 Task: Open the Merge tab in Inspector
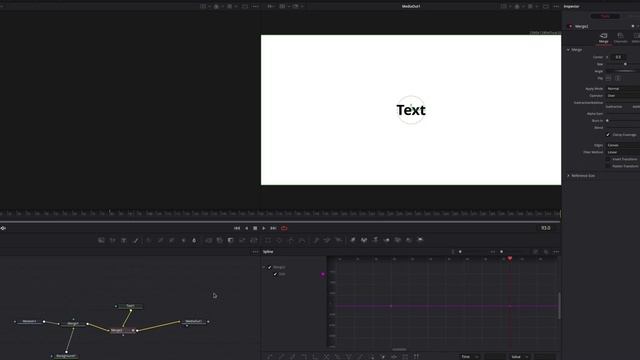coord(604,38)
